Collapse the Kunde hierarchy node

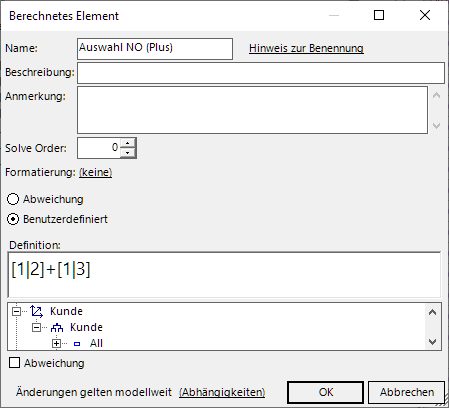(36, 327)
